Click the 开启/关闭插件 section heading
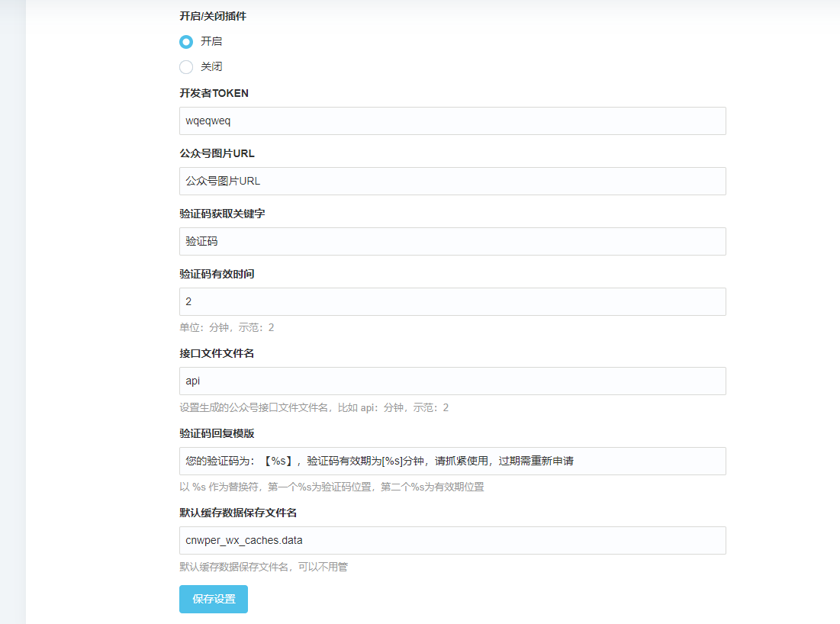Screen dimensions: 840x624 click(x=213, y=17)
